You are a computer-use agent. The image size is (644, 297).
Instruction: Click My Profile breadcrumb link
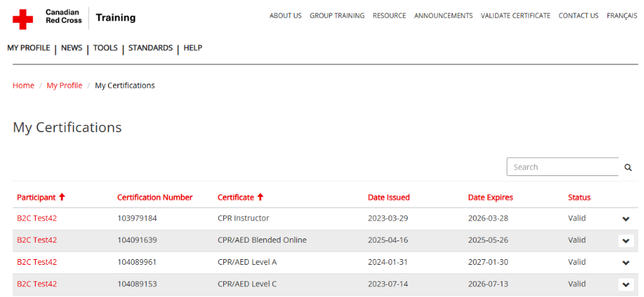pos(64,85)
